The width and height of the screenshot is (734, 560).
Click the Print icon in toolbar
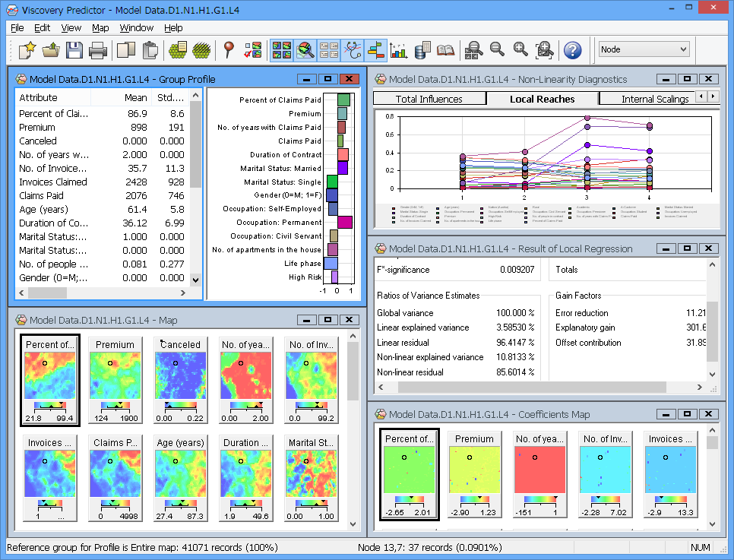click(97, 50)
